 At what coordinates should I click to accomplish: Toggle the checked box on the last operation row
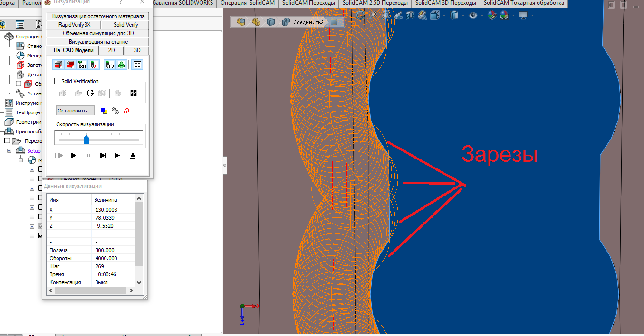point(41,236)
